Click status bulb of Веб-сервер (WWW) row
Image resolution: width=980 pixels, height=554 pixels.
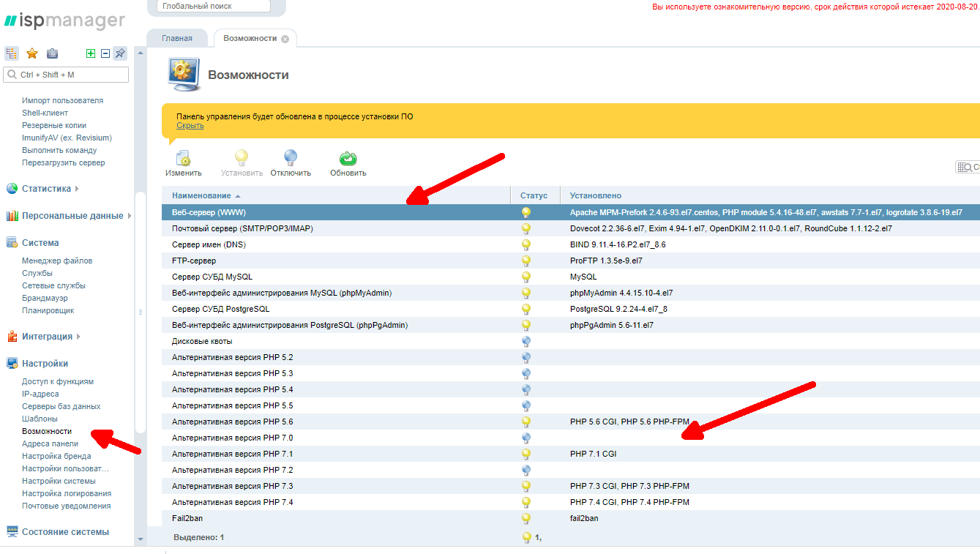tap(525, 212)
